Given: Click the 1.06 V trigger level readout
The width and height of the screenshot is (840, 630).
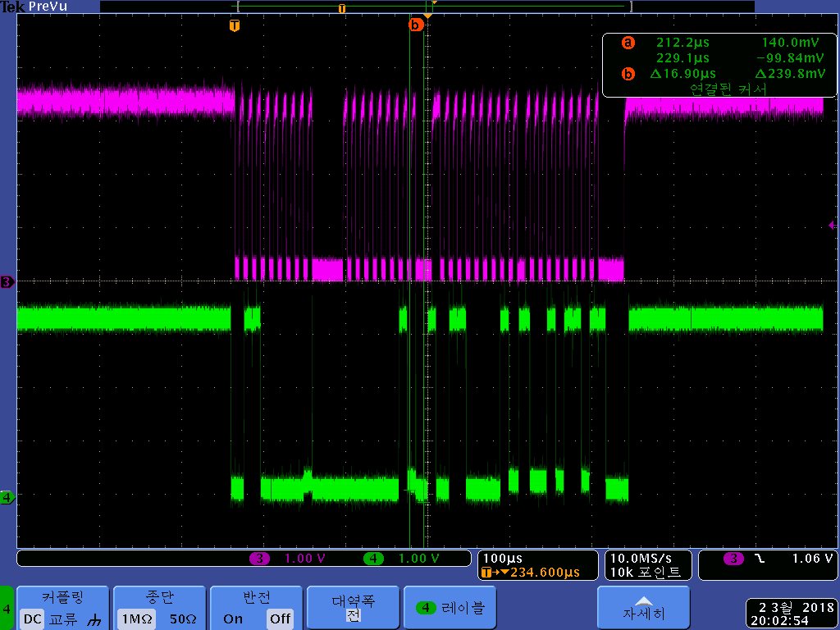Looking at the screenshot, I should tap(811, 559).
